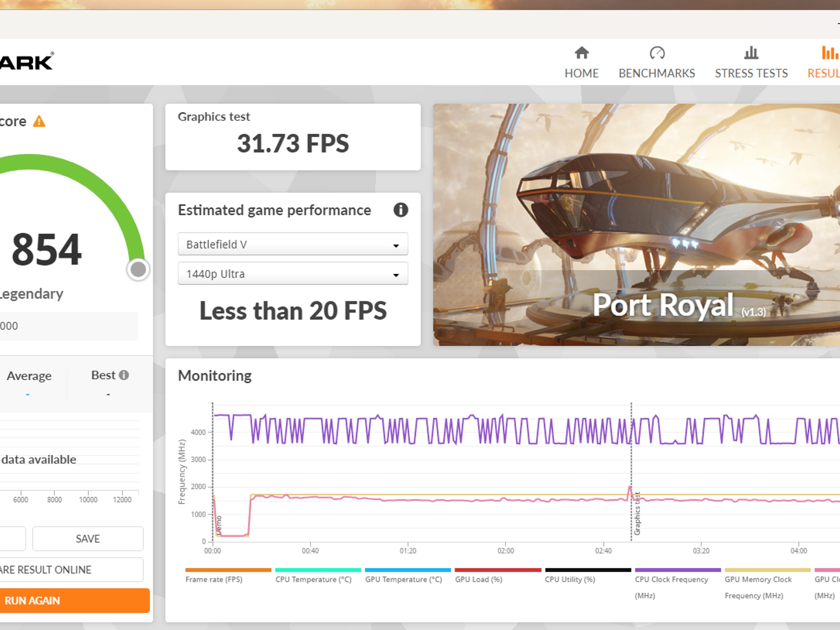The image size is (840, 630).
Task: Toggle CPU Utility (%) legend series
Action: (x=588, y=576)
